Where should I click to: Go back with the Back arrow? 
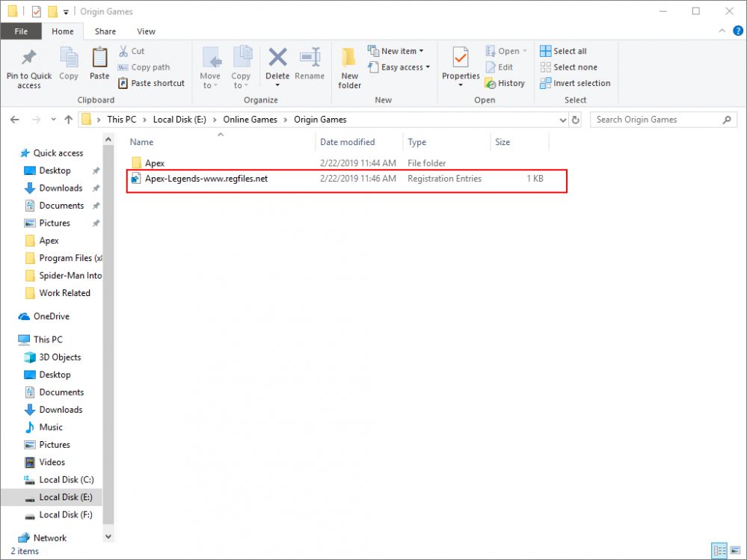click(x=15, y=120)
